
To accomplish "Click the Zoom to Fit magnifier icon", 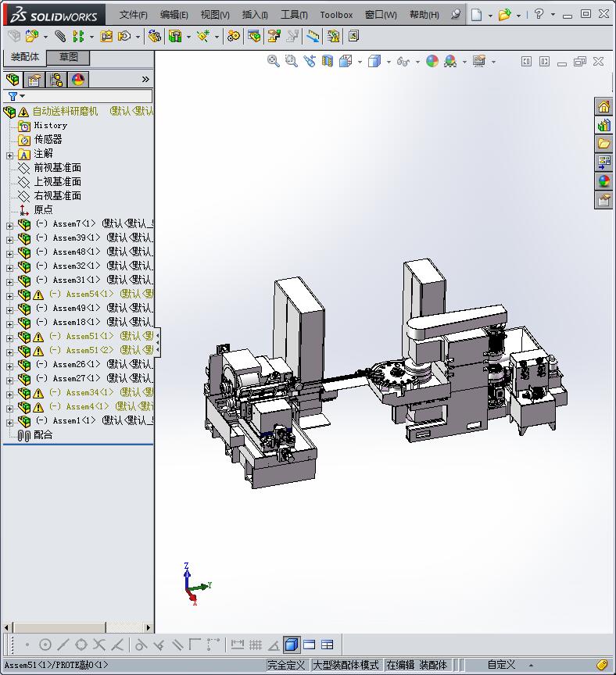I will (273, 61).
